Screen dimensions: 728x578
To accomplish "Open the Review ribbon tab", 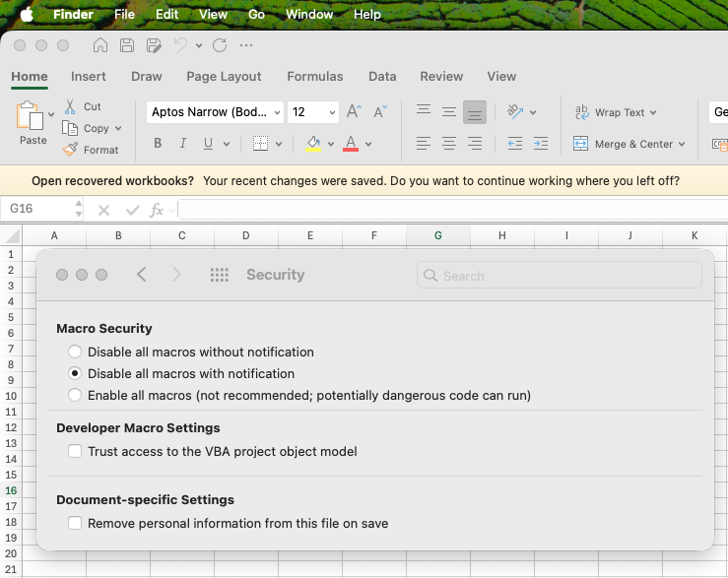I will tap(441, 77).
